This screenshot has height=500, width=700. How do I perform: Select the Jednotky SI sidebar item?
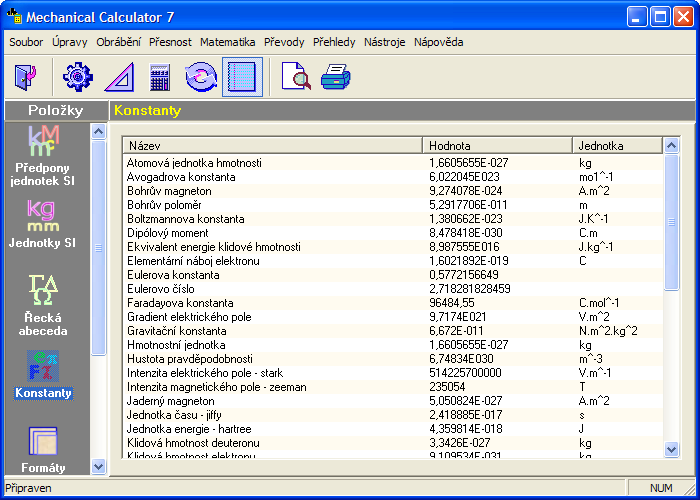click(x=43, y=224)
